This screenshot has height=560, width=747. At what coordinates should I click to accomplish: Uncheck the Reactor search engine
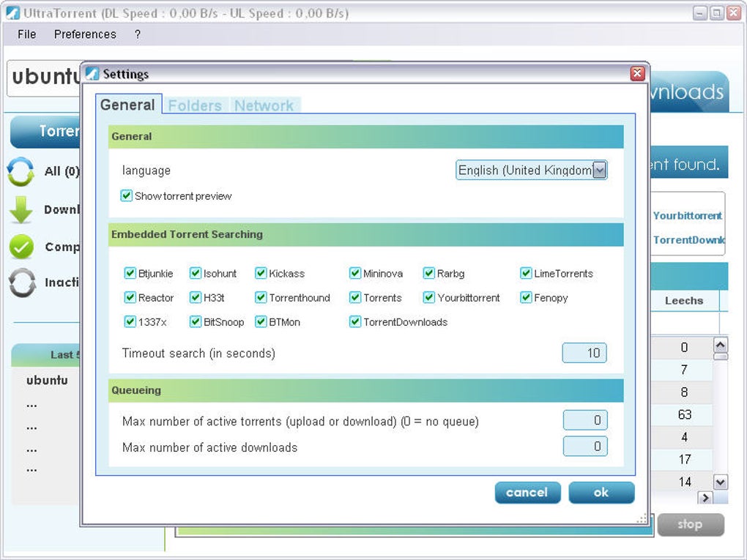pyautogui.click(x=130, y=298)
